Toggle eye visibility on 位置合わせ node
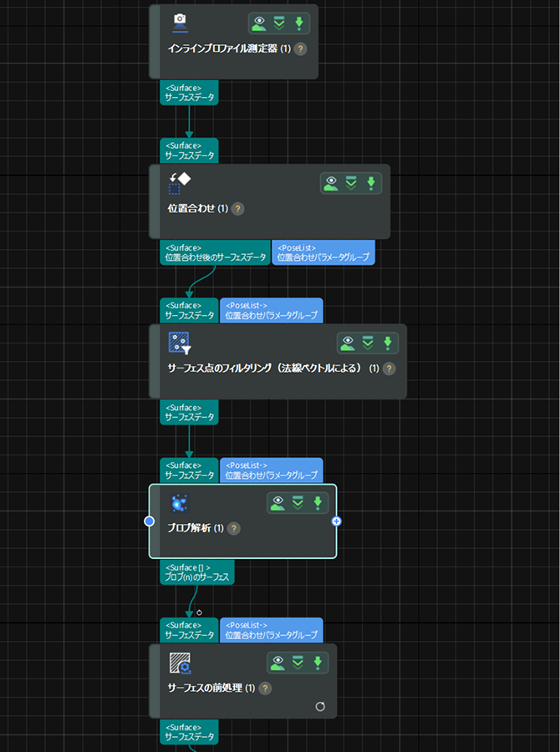 [331, 183]
